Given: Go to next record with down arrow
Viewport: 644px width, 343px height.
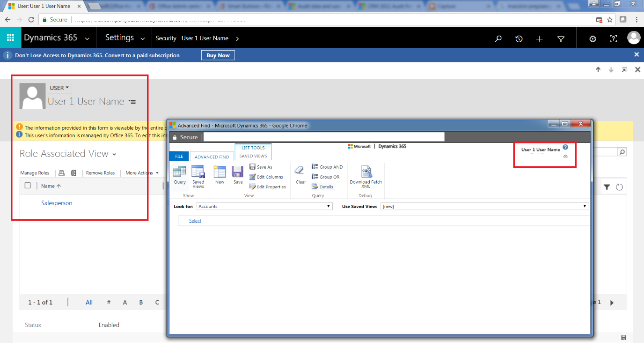Looking at the screenshot, I should (x=611, y=69).
